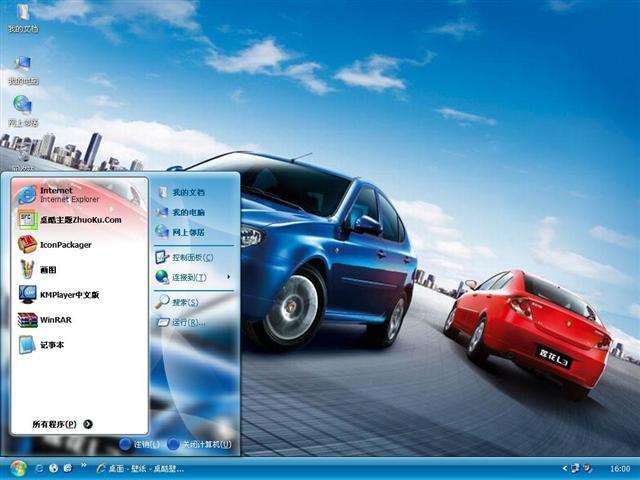Click the shield tray icon beside the clock

click(x=587, y=468)
